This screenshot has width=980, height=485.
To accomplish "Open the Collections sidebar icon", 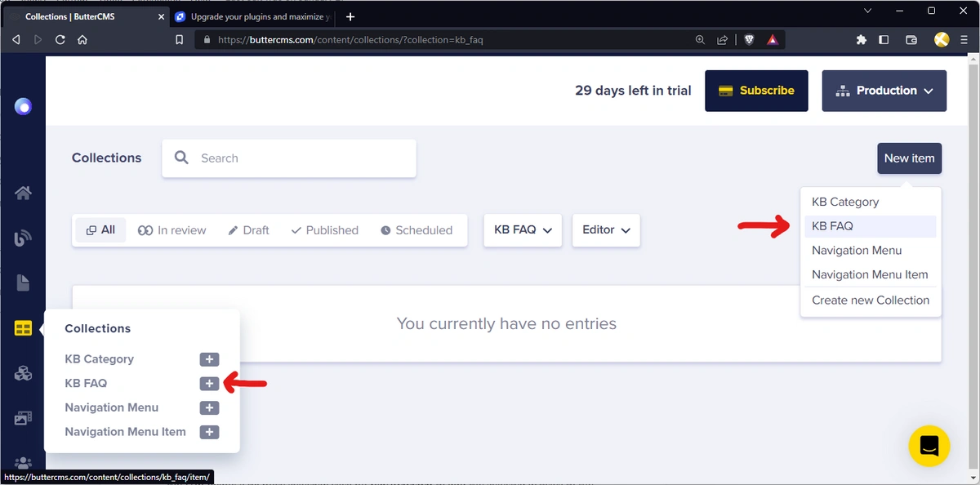I will point(23,328).
